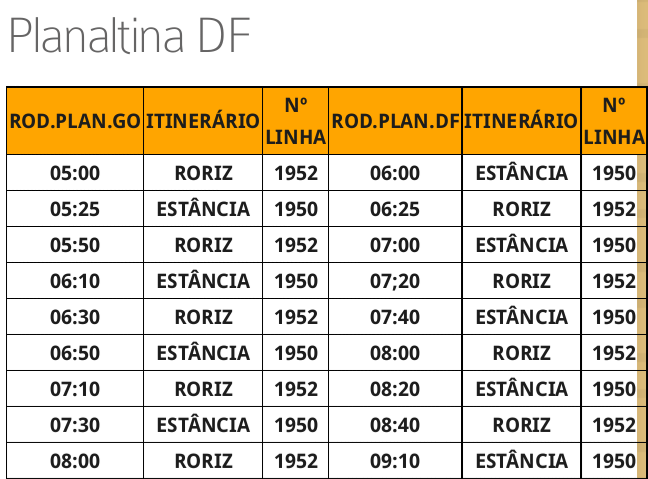Select the 05:50 time cell
The width and height of the screenshot is (648, 479).
pyautogui.click(x=75, y=245)
